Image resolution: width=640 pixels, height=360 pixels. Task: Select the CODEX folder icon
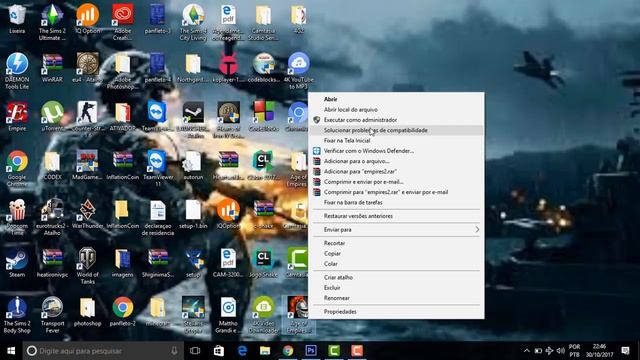tap(52, 165)
